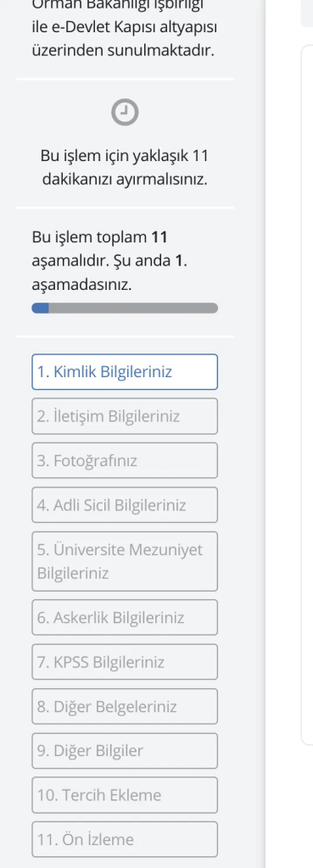Select the 3. Fotoğrafınız step

(x=125, y=460)
